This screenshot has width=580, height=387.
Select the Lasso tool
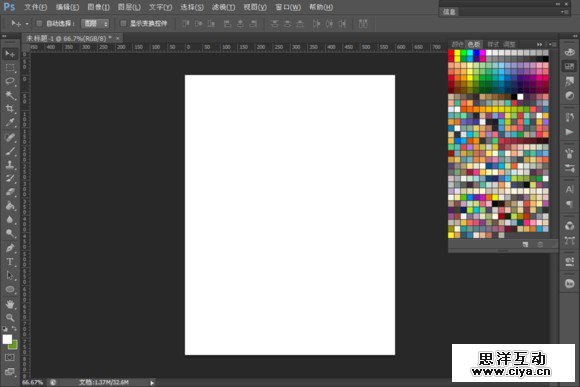pyautogui.click(x=10, y=81)
